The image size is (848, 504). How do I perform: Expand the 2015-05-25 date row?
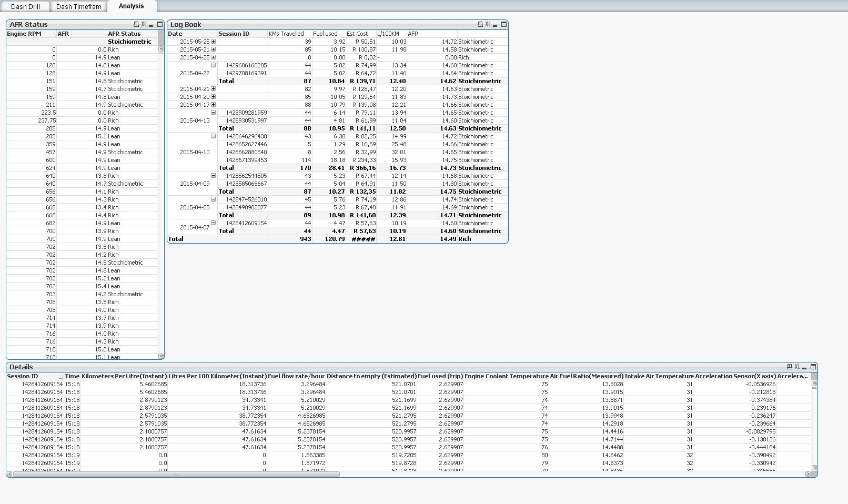[x=213, y=42]
